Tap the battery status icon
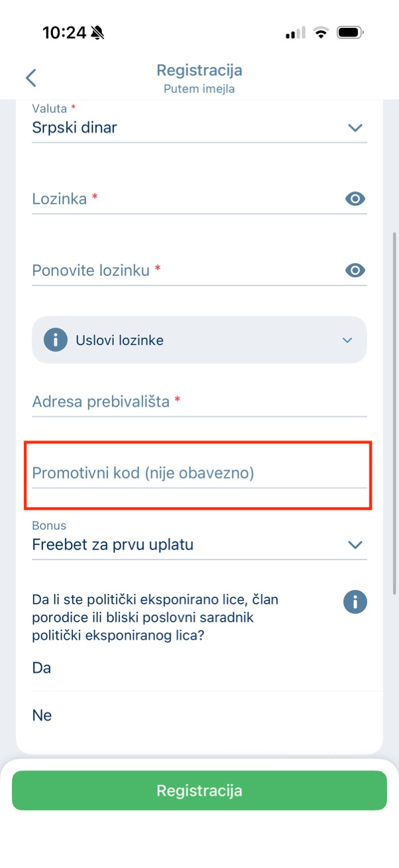 click(349, 33)
